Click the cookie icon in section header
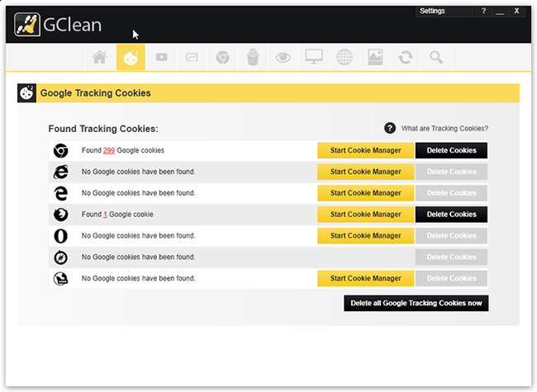 click(x=26, y=93)
